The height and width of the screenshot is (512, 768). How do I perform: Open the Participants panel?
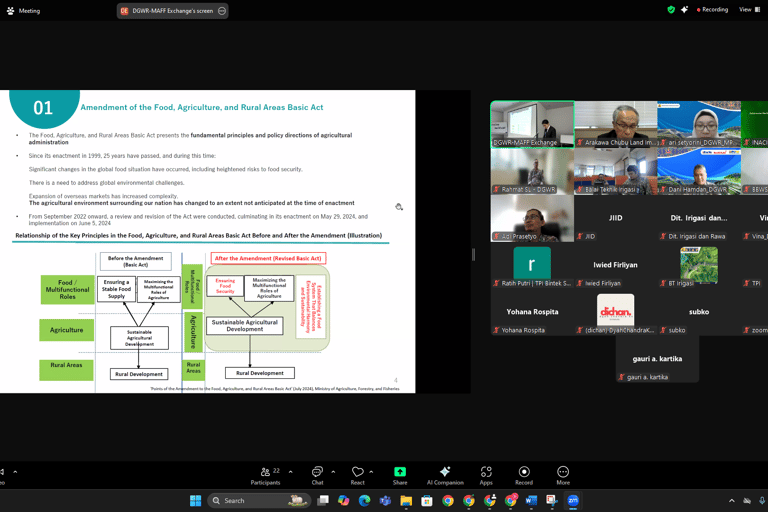click(265, 476)
